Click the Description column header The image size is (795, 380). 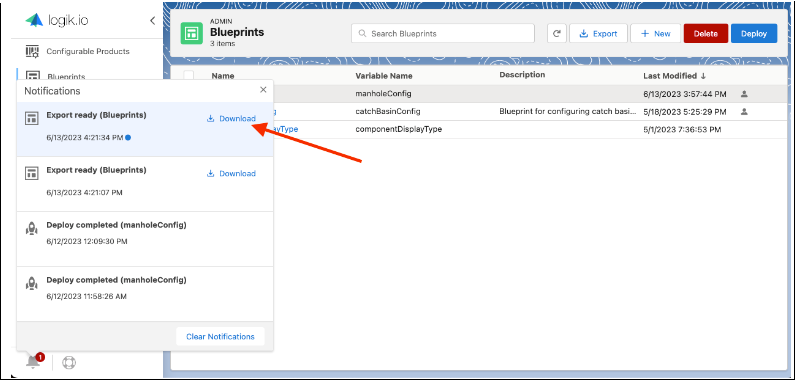click(x=522, y=75)
